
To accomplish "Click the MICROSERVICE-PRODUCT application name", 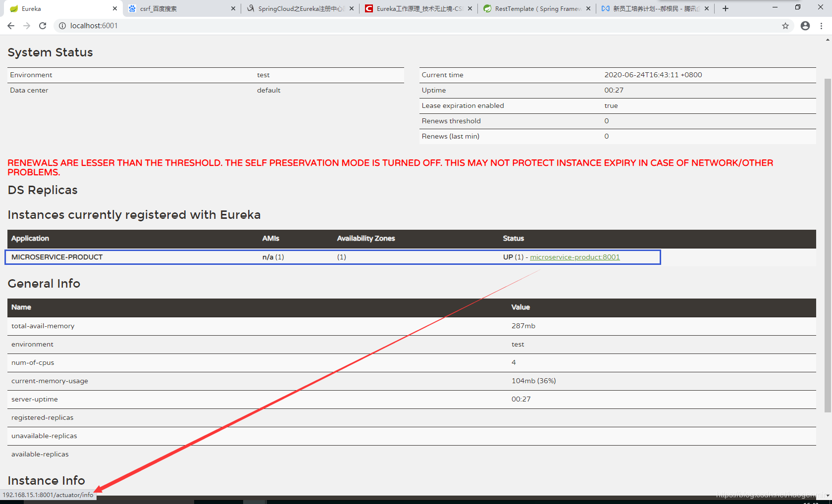I will [57, 257].
